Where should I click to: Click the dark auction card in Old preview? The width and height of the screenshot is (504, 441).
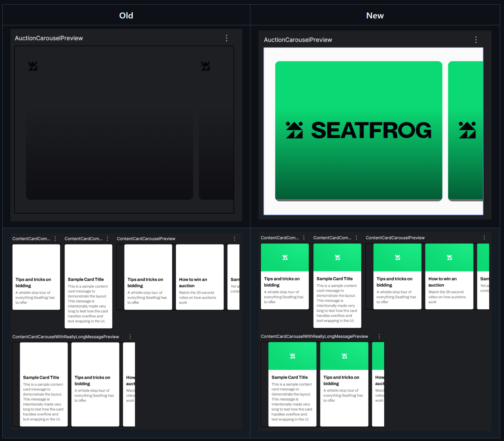(110, 155)
